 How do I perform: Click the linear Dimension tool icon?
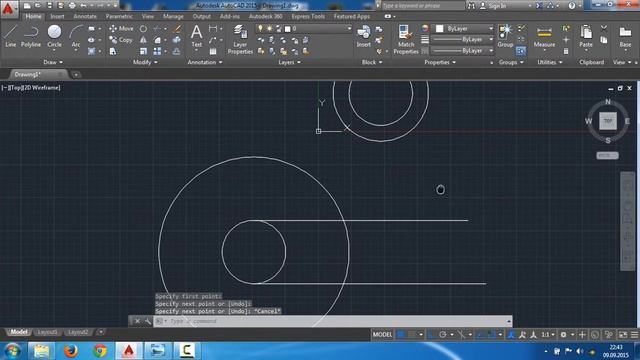213,29
